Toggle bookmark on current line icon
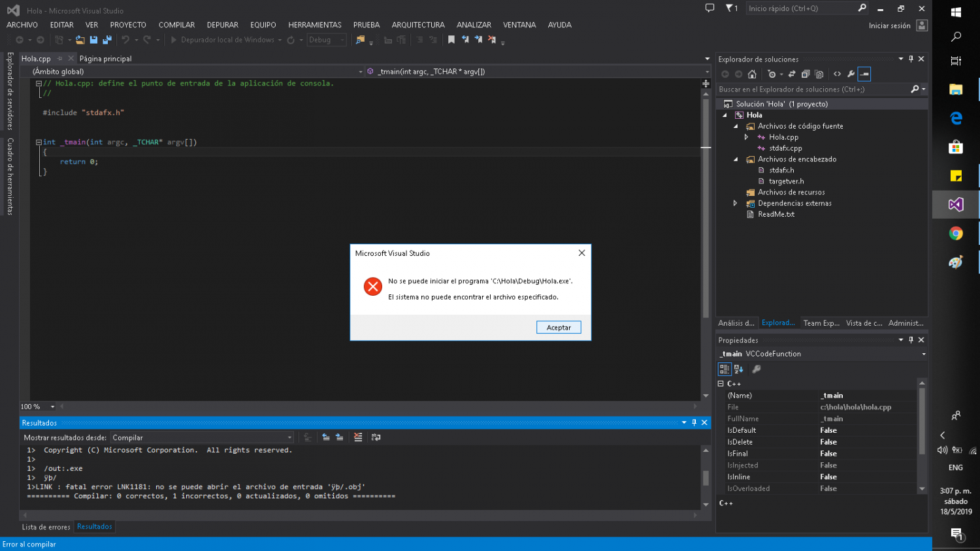Screen dimensions: 980x551 coord(451,40)
